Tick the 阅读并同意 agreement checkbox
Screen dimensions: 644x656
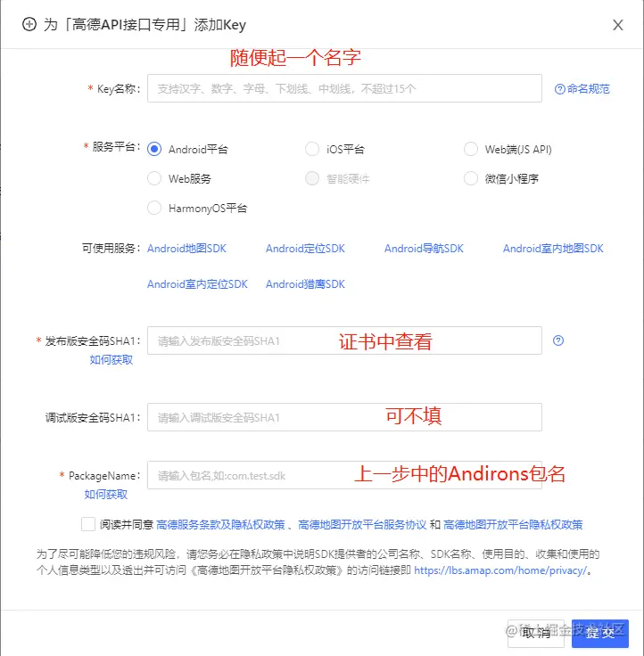(88, 524)
